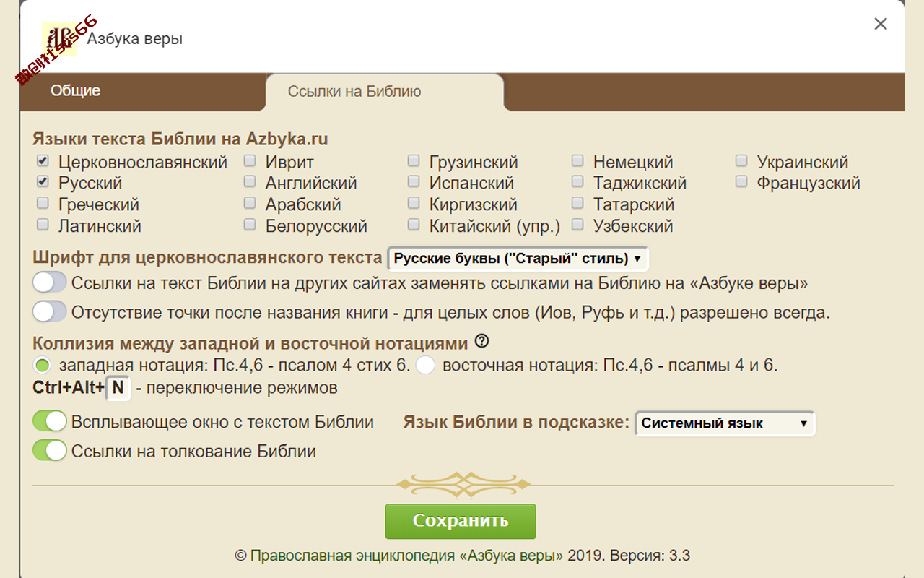Enable the Греческий language checkbox
The image size is (924, 578).
pos(43,203)
